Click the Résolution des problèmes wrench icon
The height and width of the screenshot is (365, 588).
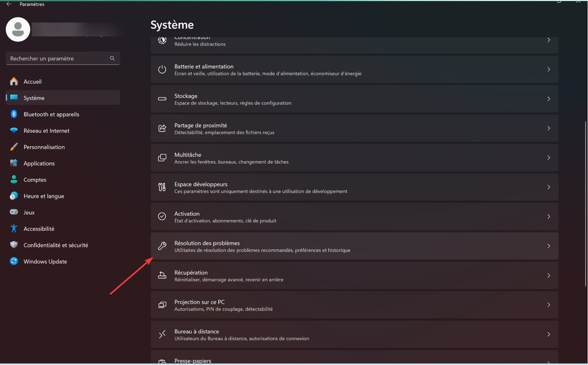pyautogui.click(x=162, y=246)
